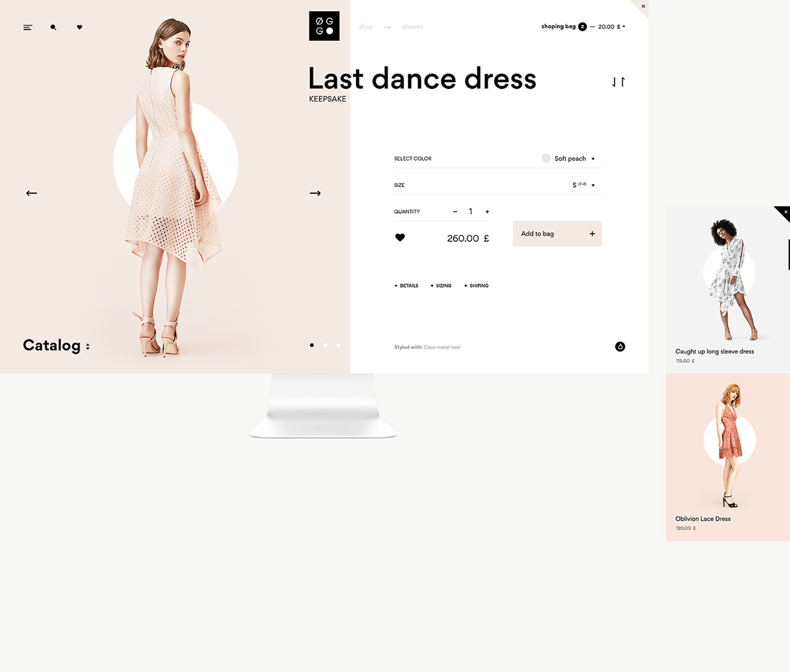This screenshot has width=790, height=672.
Task: Click the OGGO logo
Action: click(324, 26)
